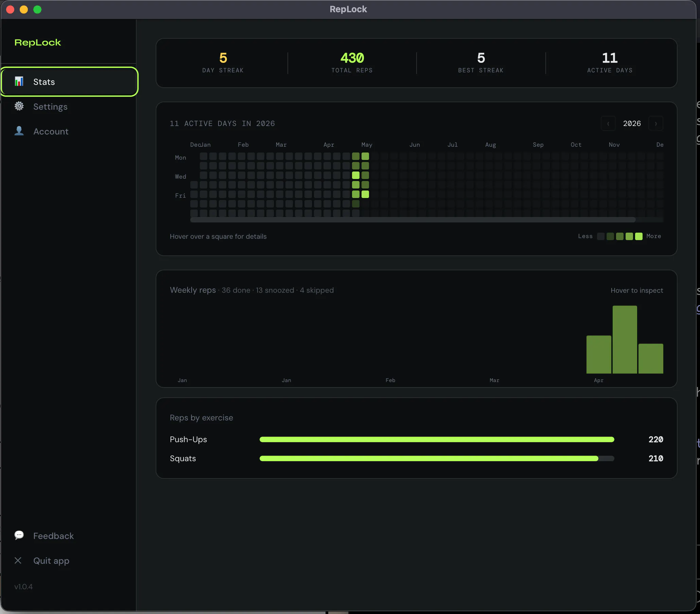Click the RepLock logo in sidebar
The height and width of the screenshot is (614, 700).
(x=38, y=42)
